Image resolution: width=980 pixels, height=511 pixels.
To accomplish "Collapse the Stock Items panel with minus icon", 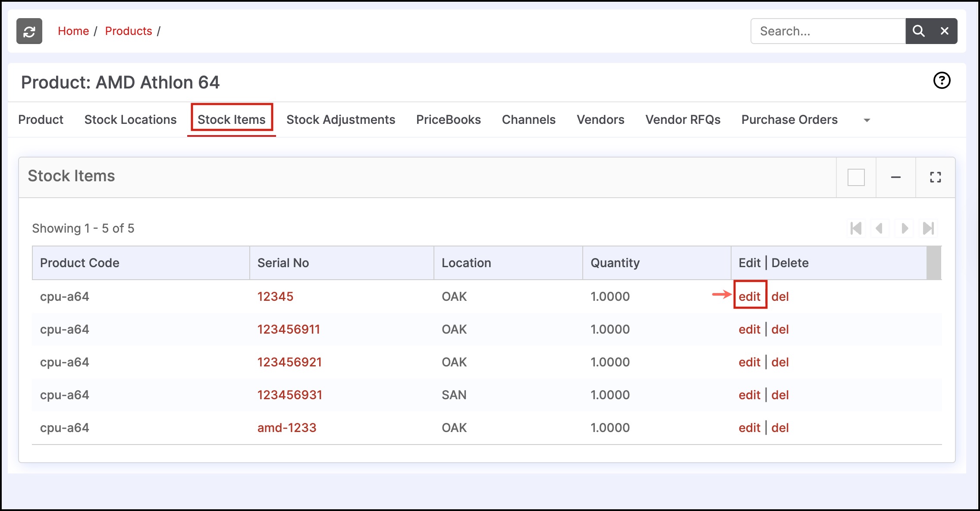I will (x=896, y=177).
